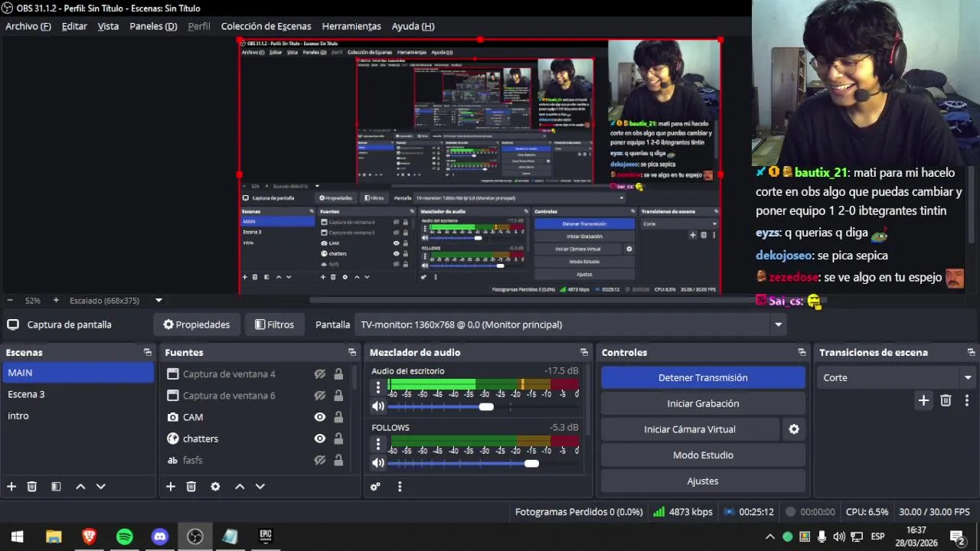Click Detener Transmisión button
This screenshot has height=551, width=980.
pos(703,377)
